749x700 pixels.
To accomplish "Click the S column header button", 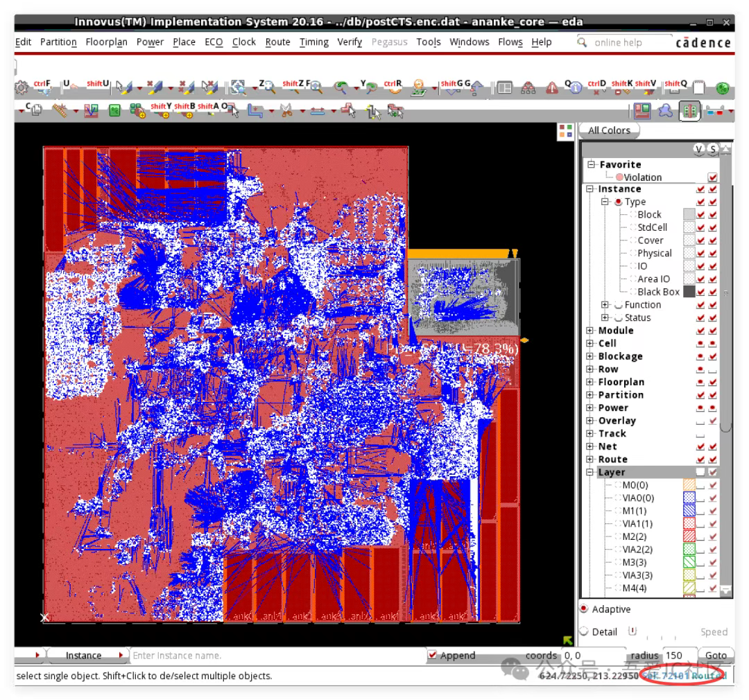I will [713, 150].
